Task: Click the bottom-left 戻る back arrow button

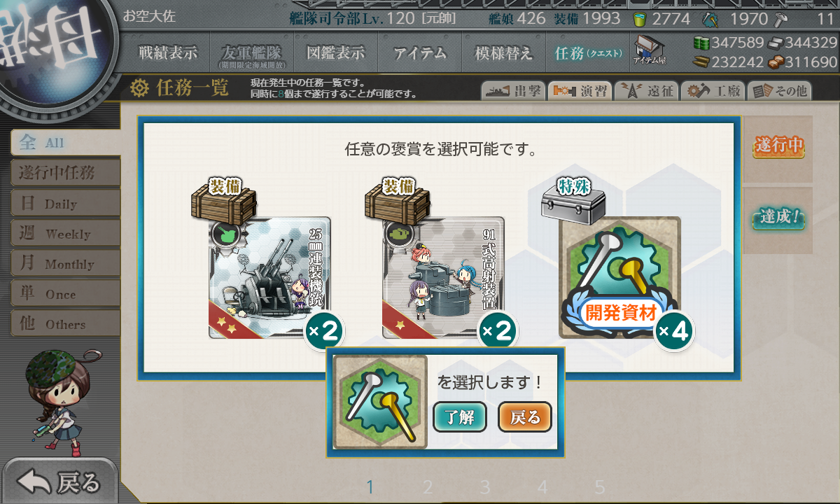Action: click(x=59, y=482)
